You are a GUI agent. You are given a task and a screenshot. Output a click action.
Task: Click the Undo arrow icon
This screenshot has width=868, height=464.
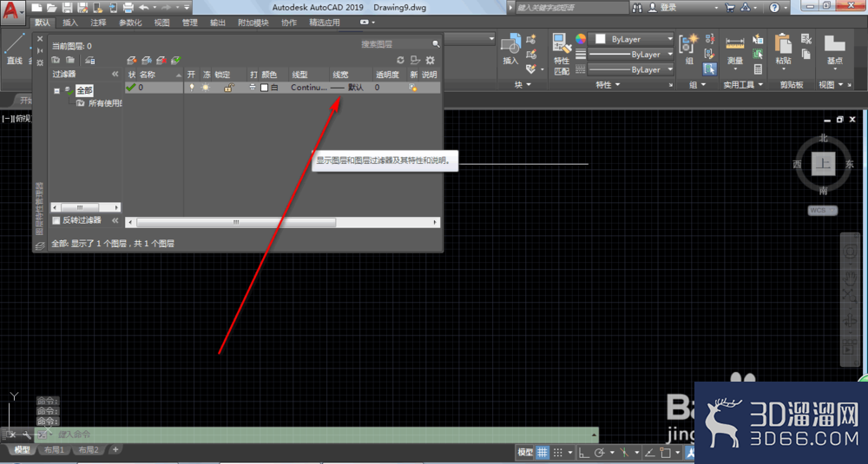(143, 8)
